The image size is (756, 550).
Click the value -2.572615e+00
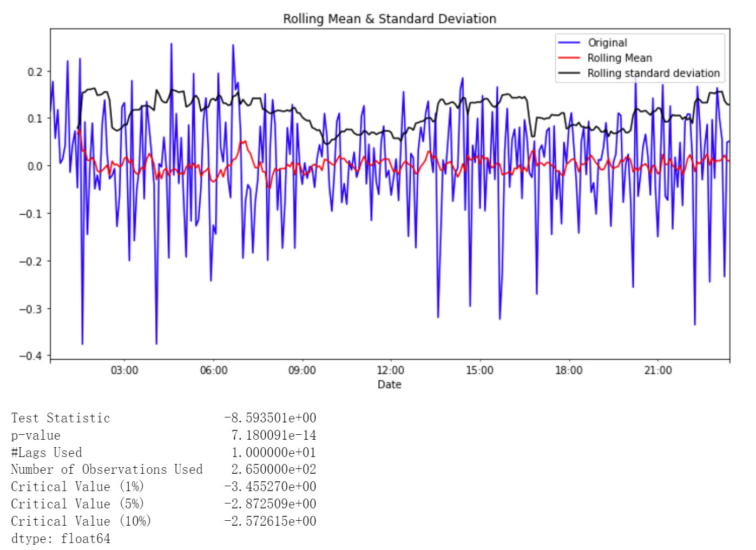click(x=271, y=521)
